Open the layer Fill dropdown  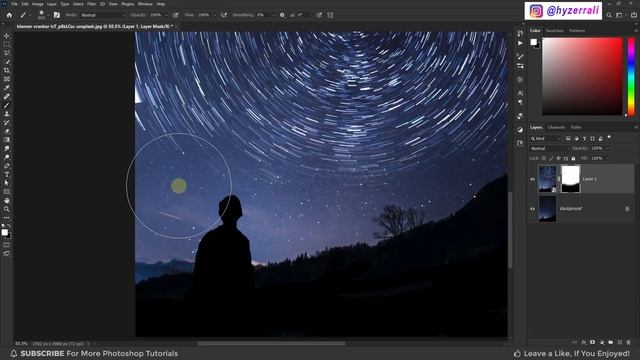pyautogui.click(x=607, y=158)
